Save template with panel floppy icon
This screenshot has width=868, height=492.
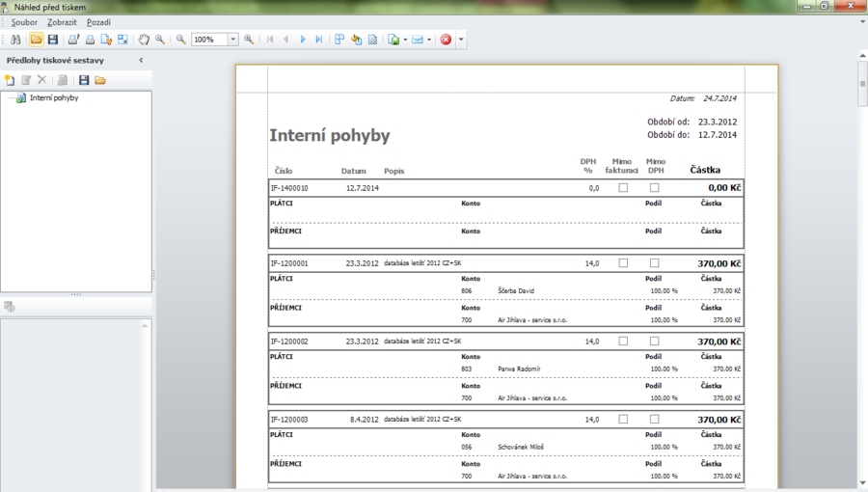84,80
